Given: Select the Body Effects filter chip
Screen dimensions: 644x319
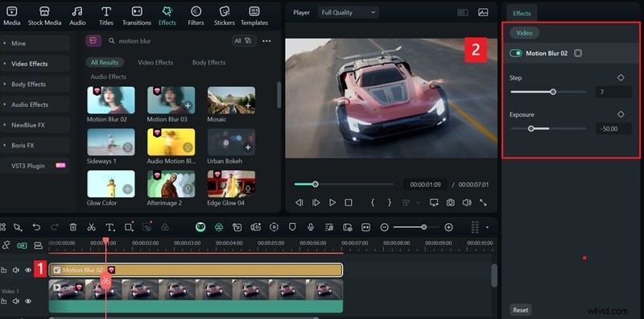Looking at the screenshot, I should point(208,63).
